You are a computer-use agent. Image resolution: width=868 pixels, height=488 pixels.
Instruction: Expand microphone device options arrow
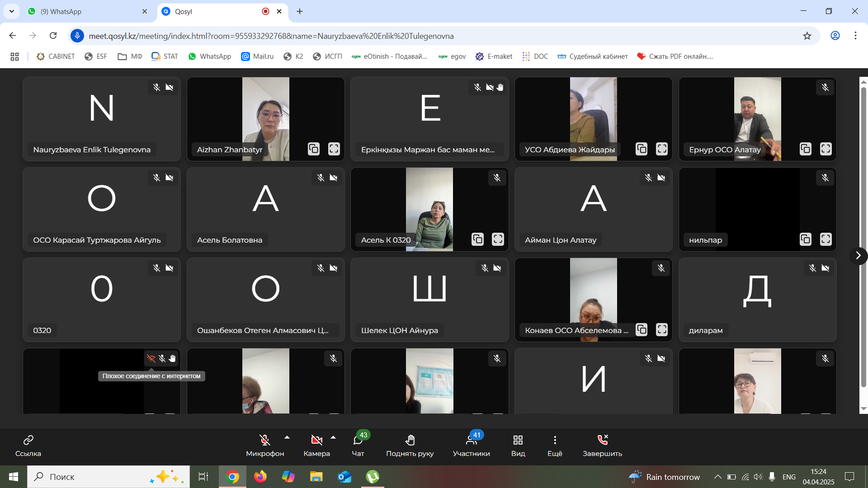287,437
